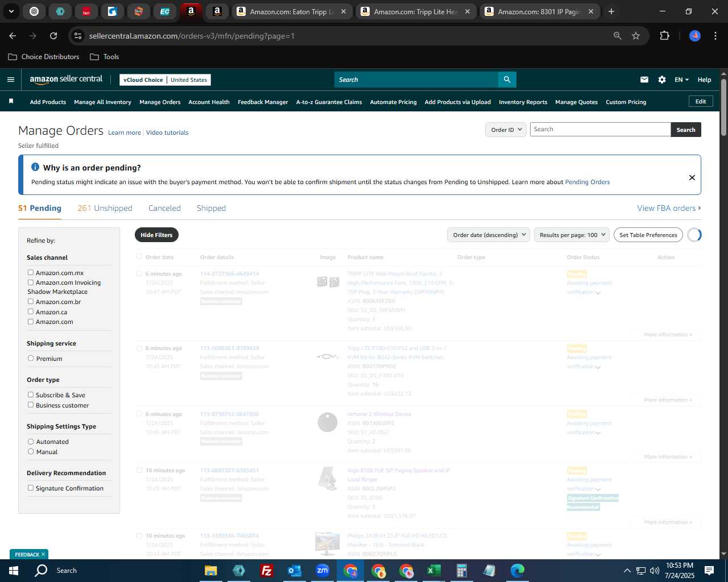The width and height of the screenshot is (728, 582).
Task: Open the Windows Start menu
Action: tap(13, 570)
